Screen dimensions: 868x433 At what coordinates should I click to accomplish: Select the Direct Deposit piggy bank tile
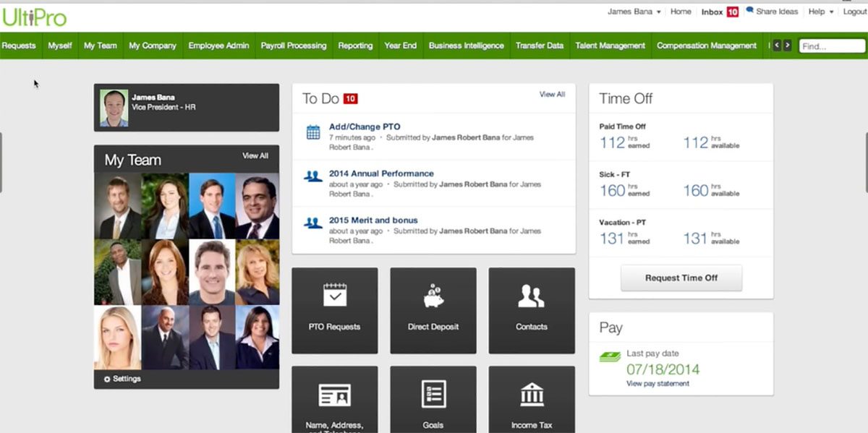tap(433, 310)
